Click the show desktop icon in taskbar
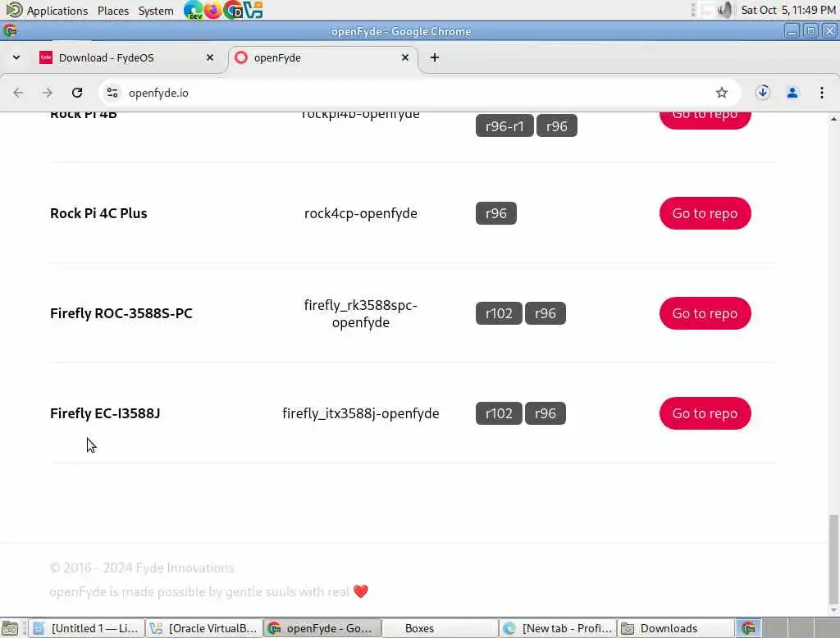The width and height of the screenshot is (840, 638). tap(10, 628)
